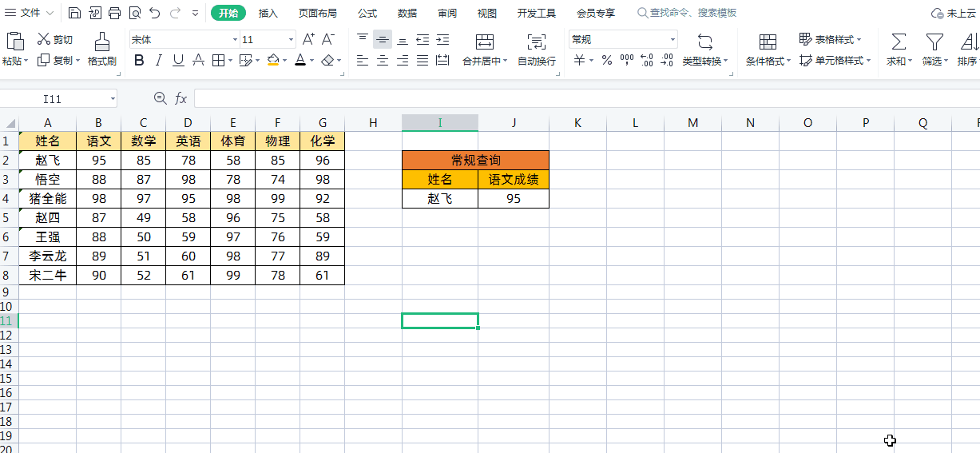This screenshot has height=453, width=980.
Task: Decrease indent icon
Action: (423, 39)
